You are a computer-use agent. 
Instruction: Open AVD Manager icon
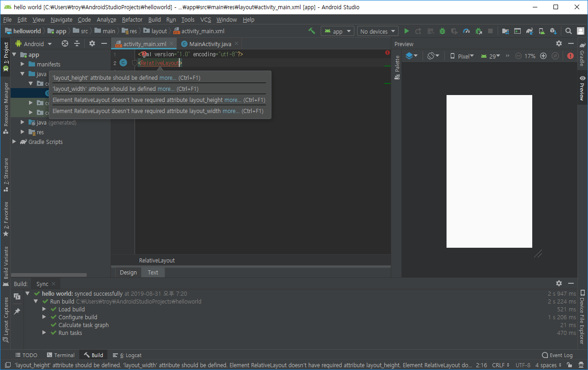(541, 31)
